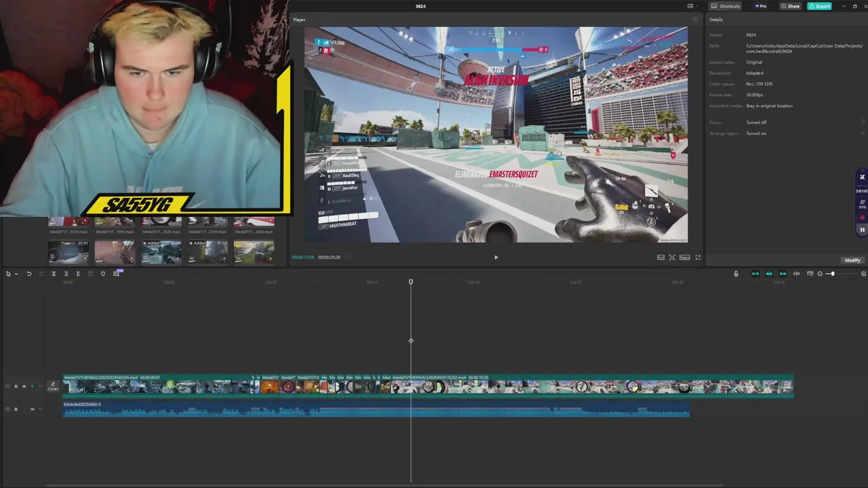
Task: Enter fullscreen player view
Action: pos(698,258)
